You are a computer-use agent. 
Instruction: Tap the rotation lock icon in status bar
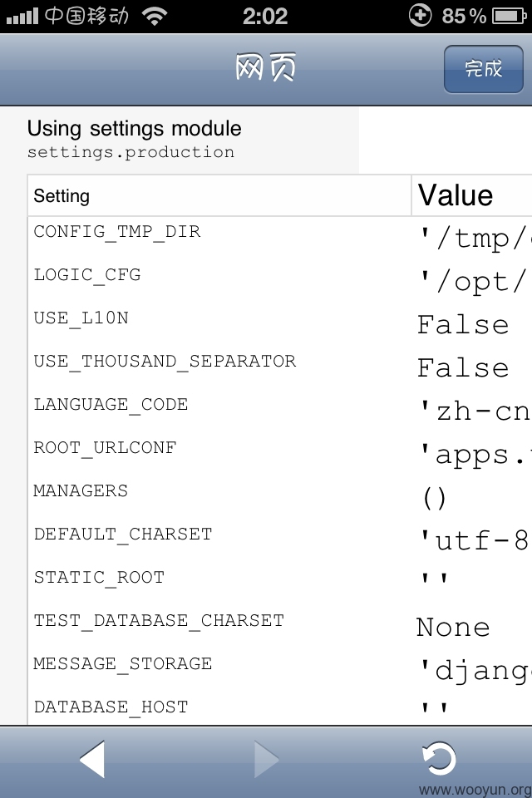pos(420,15)
